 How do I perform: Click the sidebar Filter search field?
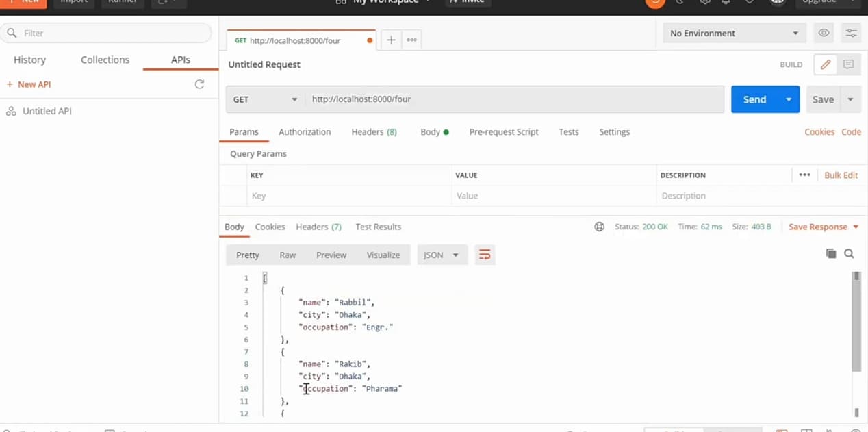coord(106,33)
